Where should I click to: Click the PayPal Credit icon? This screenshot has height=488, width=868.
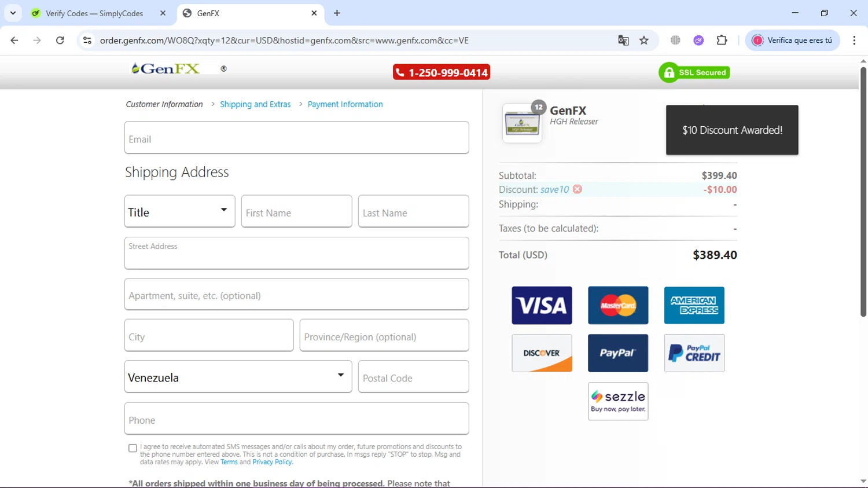click(694, 353)
